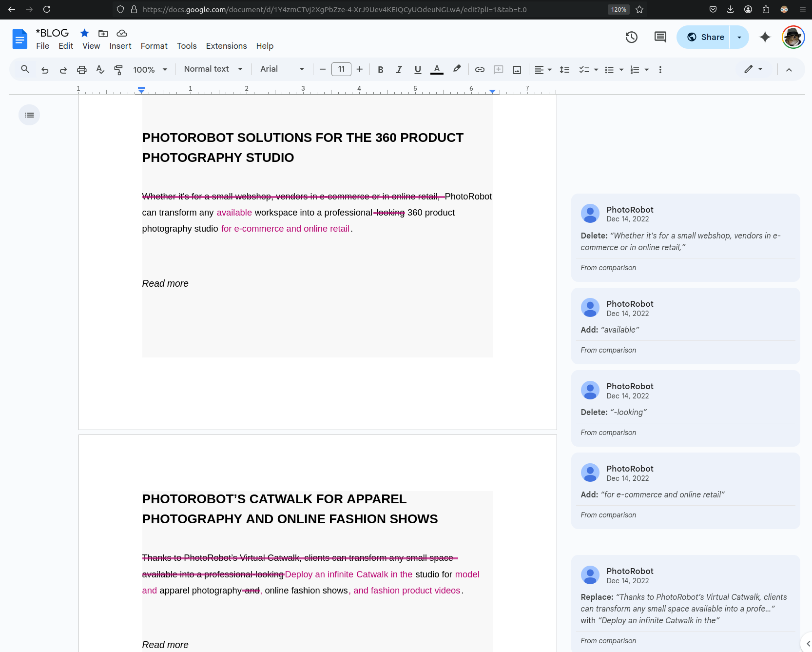
Task: Toggle underline formatting
Action: (x=418, y=70)
